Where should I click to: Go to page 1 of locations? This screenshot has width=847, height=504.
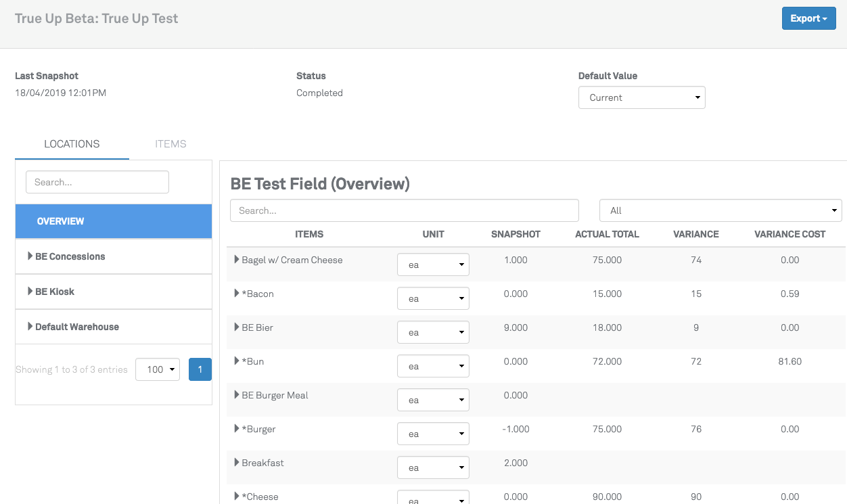click(200, 369)
